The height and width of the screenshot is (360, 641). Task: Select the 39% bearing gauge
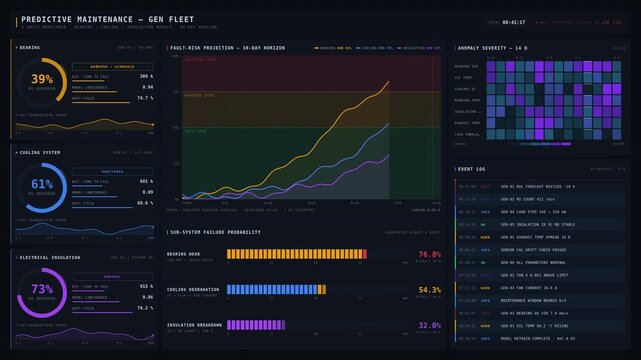42,82
